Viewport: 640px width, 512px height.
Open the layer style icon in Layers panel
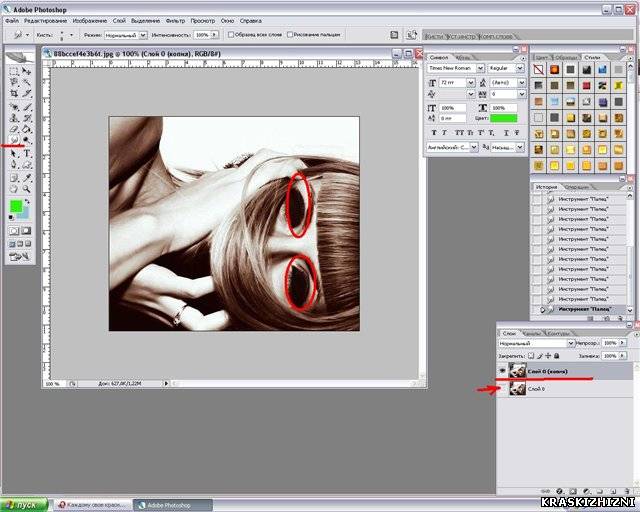pyautogui.click(x=560, y=491)
